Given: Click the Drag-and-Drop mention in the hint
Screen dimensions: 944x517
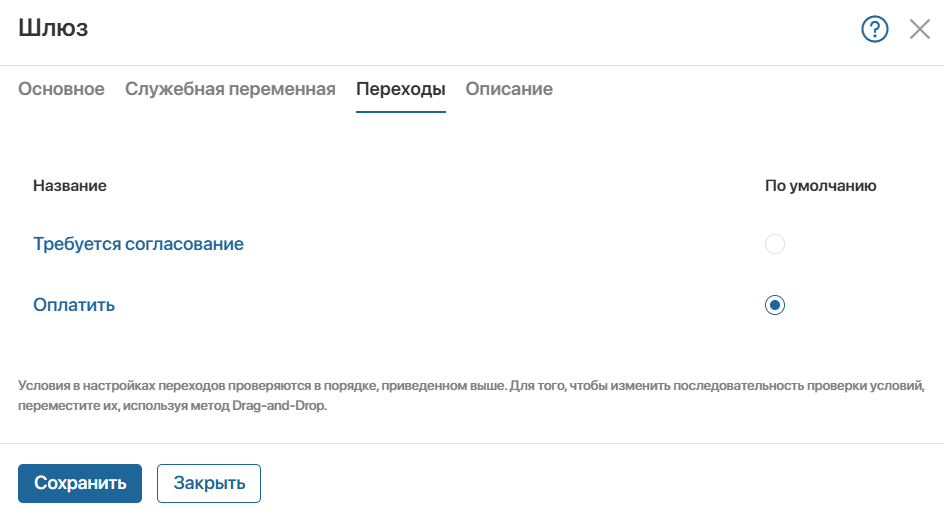Looking at the screenshot, I should click(279, 406).
